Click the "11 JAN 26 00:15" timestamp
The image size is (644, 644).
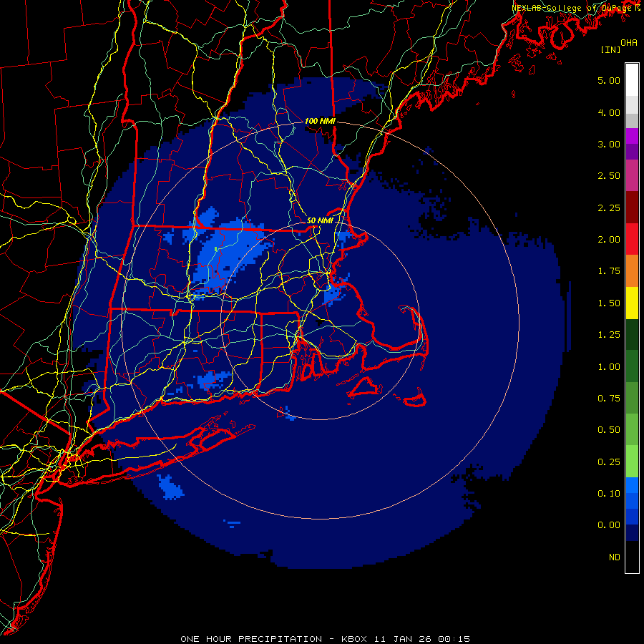(x=421, y=639)
